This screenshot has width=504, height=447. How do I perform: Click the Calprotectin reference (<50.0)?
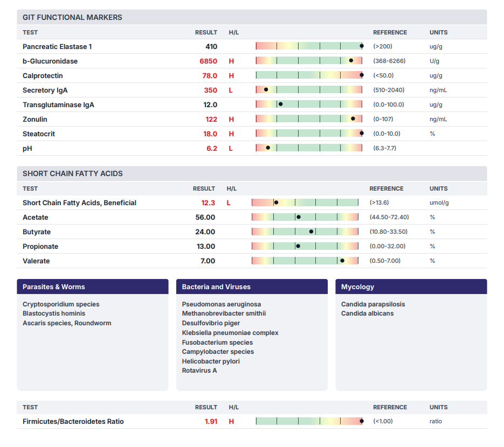(383, 75)
